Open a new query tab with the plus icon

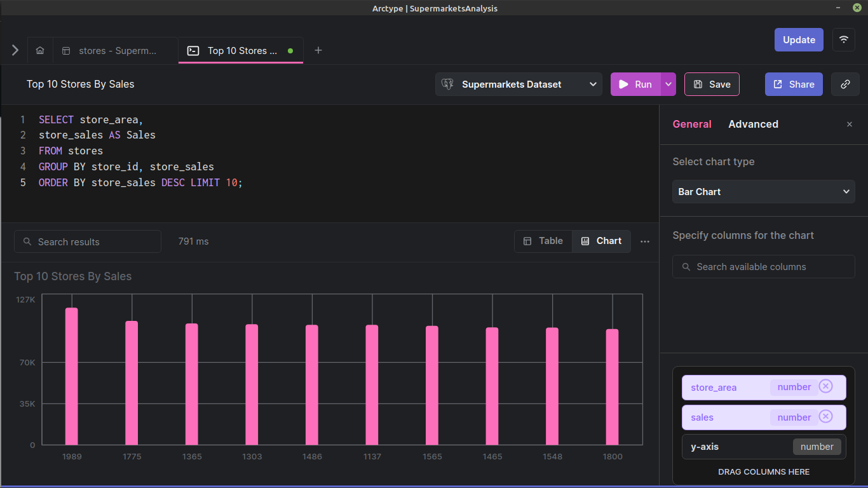(318, 50)
